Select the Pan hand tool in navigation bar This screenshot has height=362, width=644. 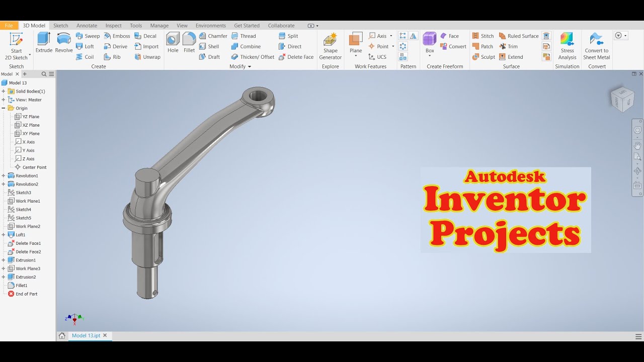637,146
